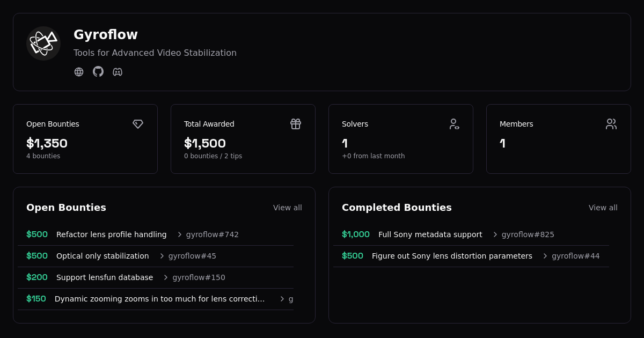
Task: Click the Members people icon
Action: (x=611, y=124)
